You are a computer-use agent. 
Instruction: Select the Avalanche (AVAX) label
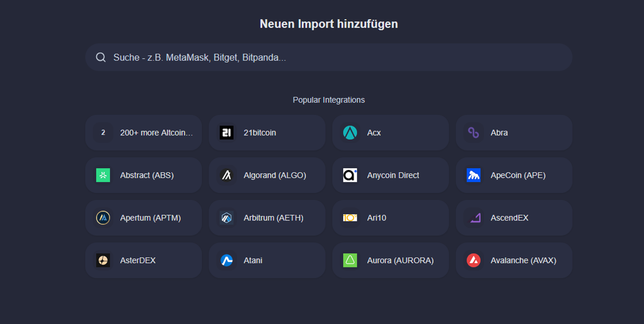click(x=523, y=261)
